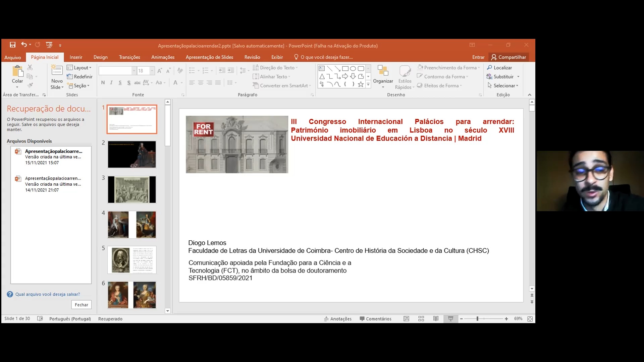Select the rectangle shape
The height and width of the screenshot is (362, 644).
pyautogui.click(x=345, y=68)
